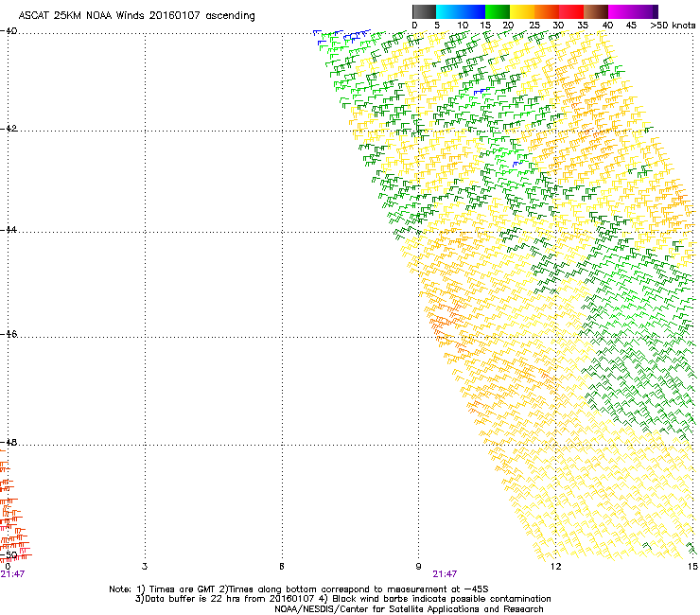
Task: Click the brown 35-40 knots legend swatch
Action: 596,11
